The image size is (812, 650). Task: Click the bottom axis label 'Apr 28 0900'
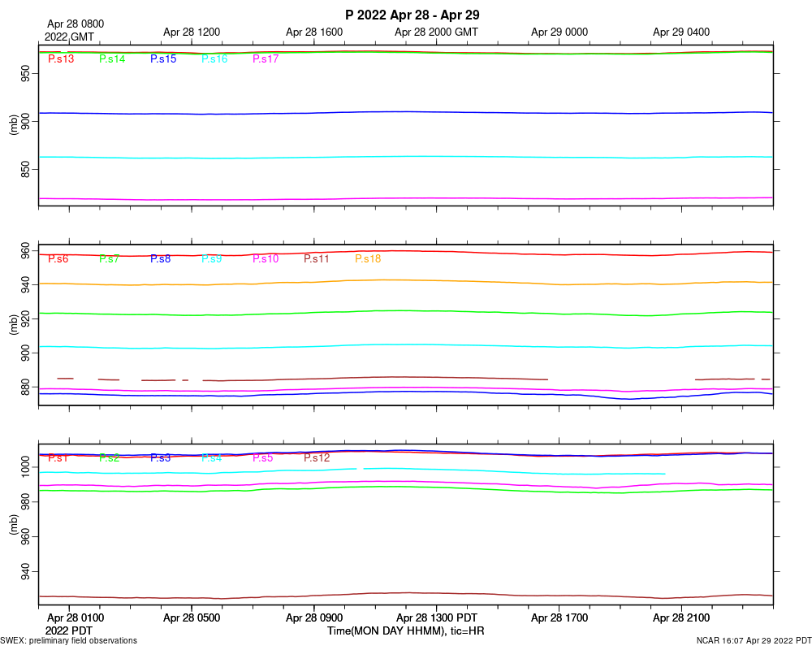pyautogui.click(x=314, y=617)
